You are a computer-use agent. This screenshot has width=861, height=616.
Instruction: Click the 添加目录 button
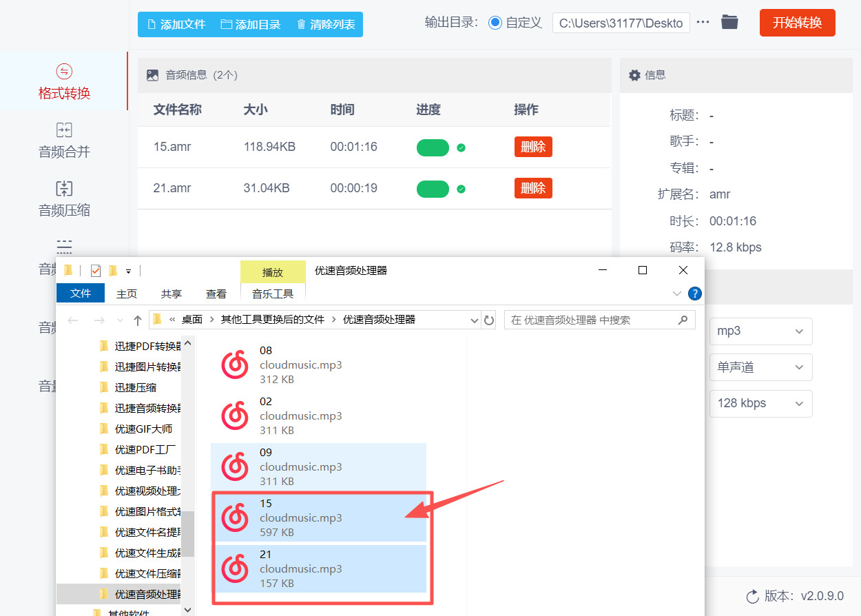click(251, 25)
